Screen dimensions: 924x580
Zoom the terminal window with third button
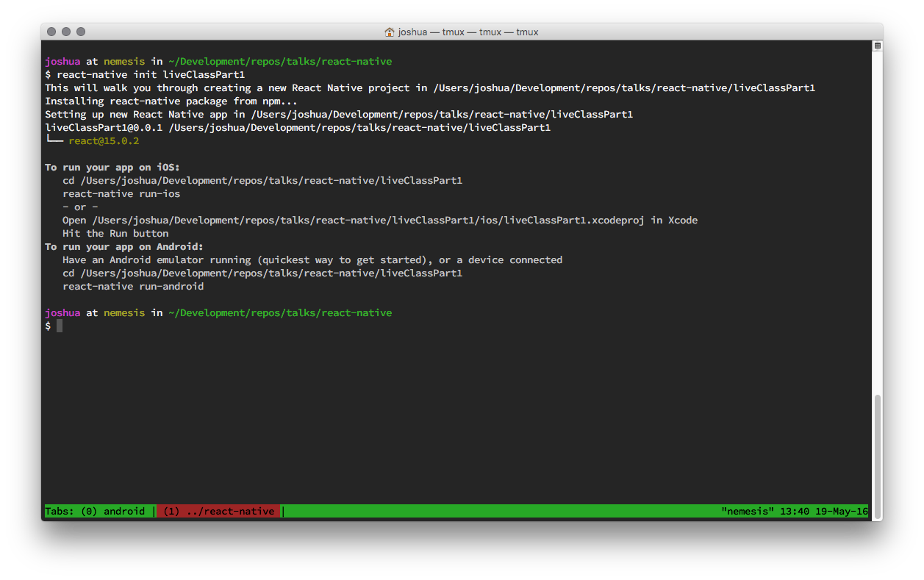tap(81, 32)
